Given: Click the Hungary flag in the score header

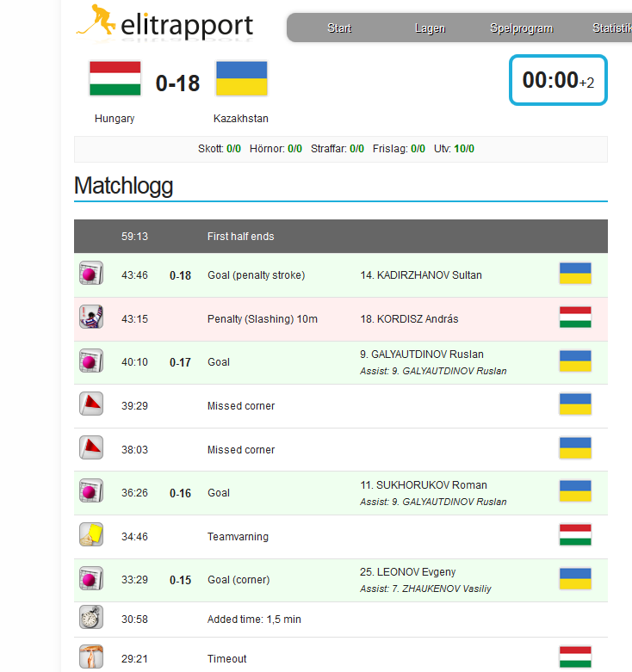Looking at the screenshot, I should pos(115,78).
